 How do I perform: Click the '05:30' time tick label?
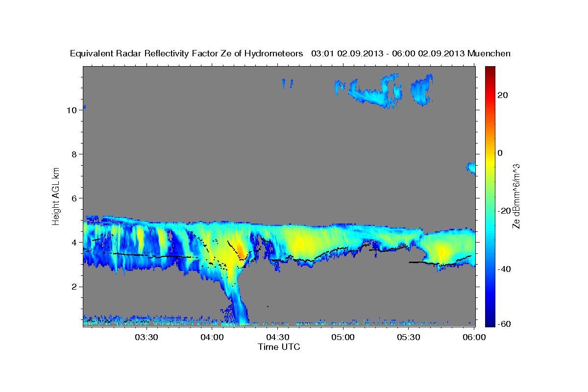tap(409, 337)
